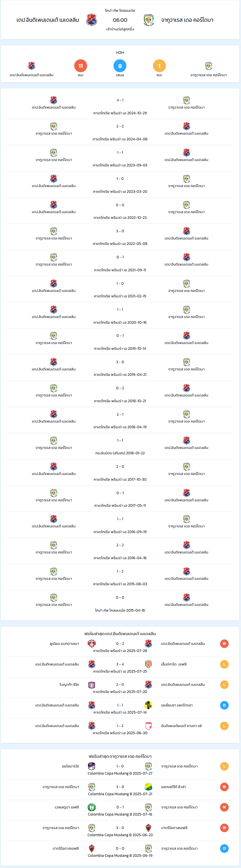
Task: Click the Independiente Santa Fe crest
Action: 148,725
